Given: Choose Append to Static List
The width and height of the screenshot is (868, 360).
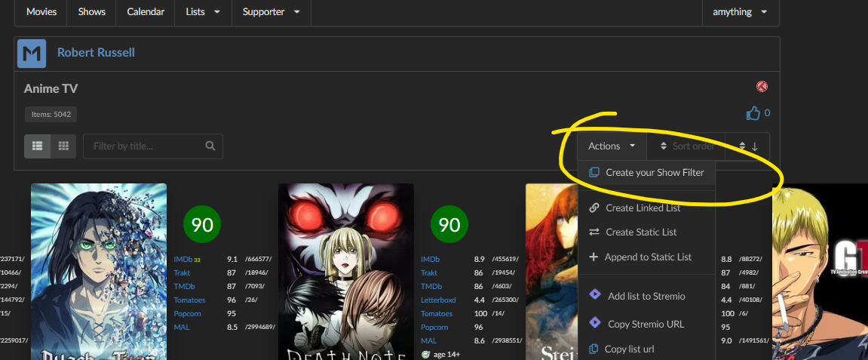Looking at the screenshot, I should pyautogui.click(x=646, y=257).
